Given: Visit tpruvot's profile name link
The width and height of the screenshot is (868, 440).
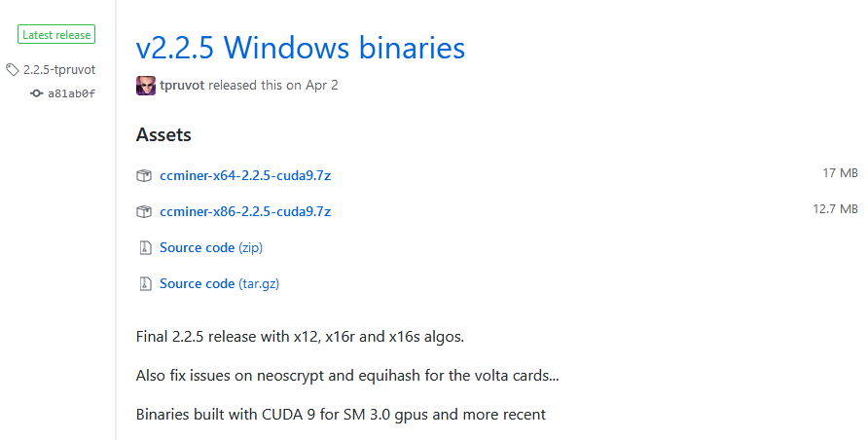Looking at the screenshot, I should tap(182, 86).
